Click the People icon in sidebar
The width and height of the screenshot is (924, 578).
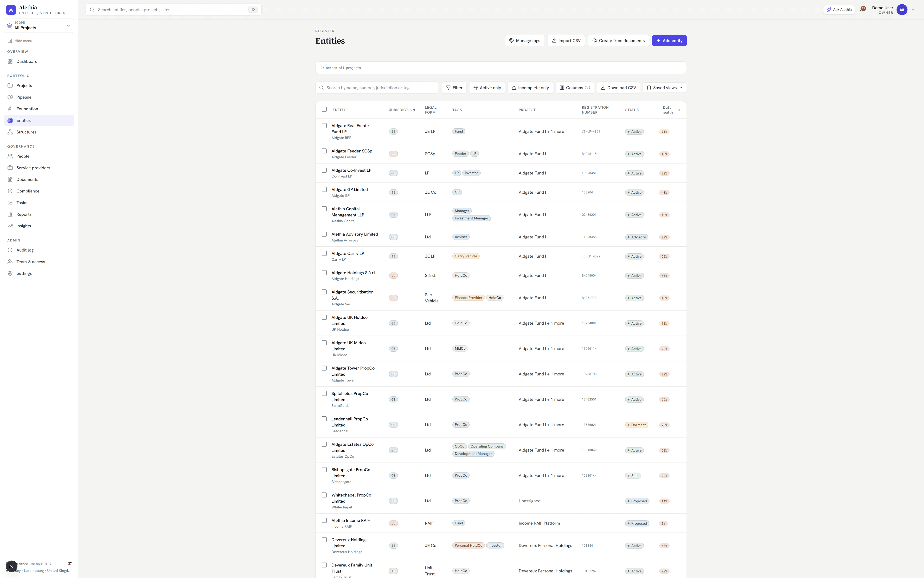pyautogui.click(x=10, y=156)
